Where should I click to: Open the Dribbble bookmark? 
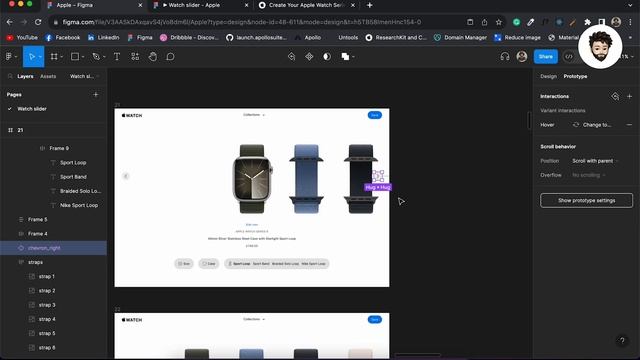coord(189,38)
